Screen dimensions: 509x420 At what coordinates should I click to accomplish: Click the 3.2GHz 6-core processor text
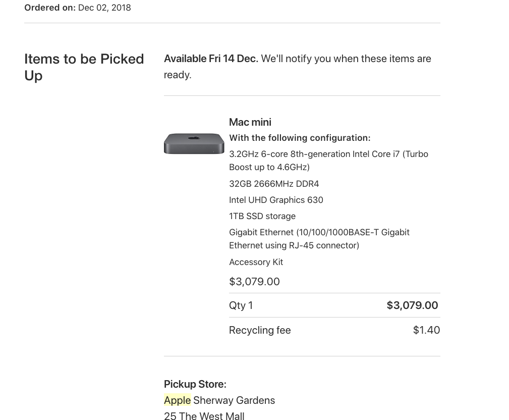tap(328, 161)
